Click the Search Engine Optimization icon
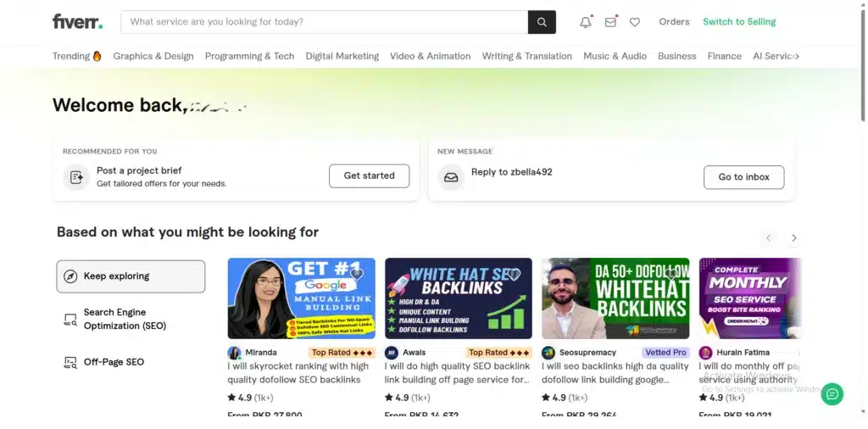Viewport: 868px width, 429px height. pyautogui.click(x=70, y=320)
